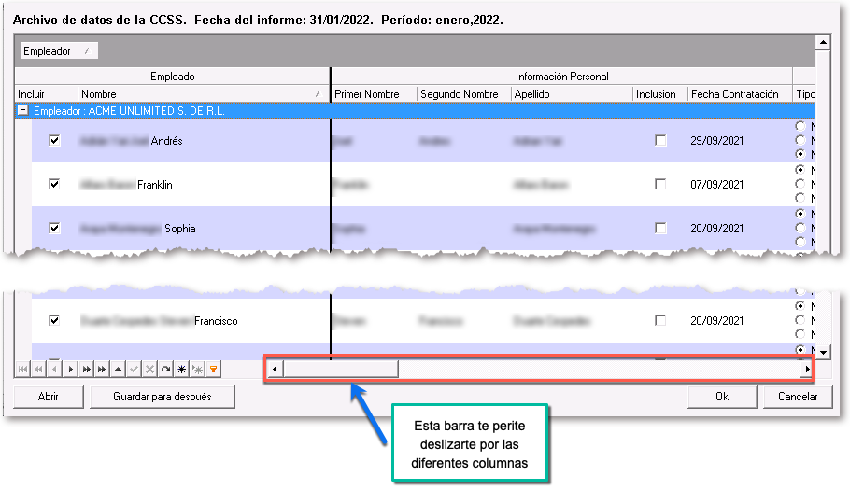The width and height of the screenshot is (850, 504).
Task: Select the Nombre cell ending in Francisco
Action: [204, 321]
